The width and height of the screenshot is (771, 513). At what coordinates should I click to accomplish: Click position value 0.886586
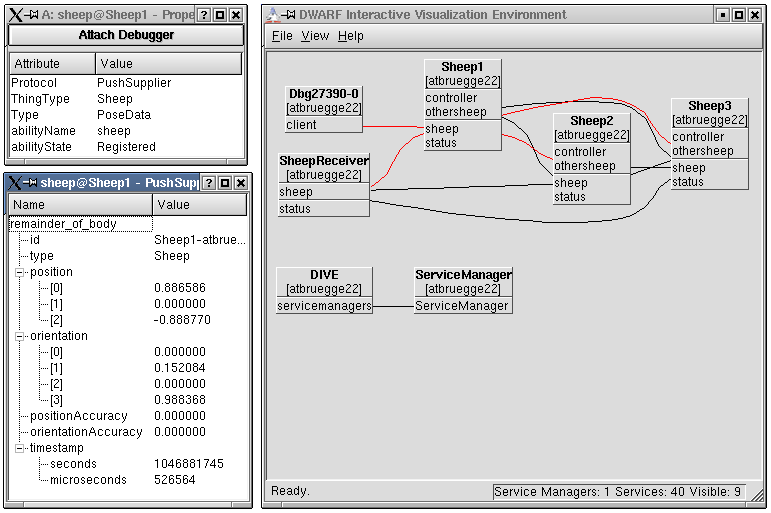pyautogui.click(x=180, y=288)
